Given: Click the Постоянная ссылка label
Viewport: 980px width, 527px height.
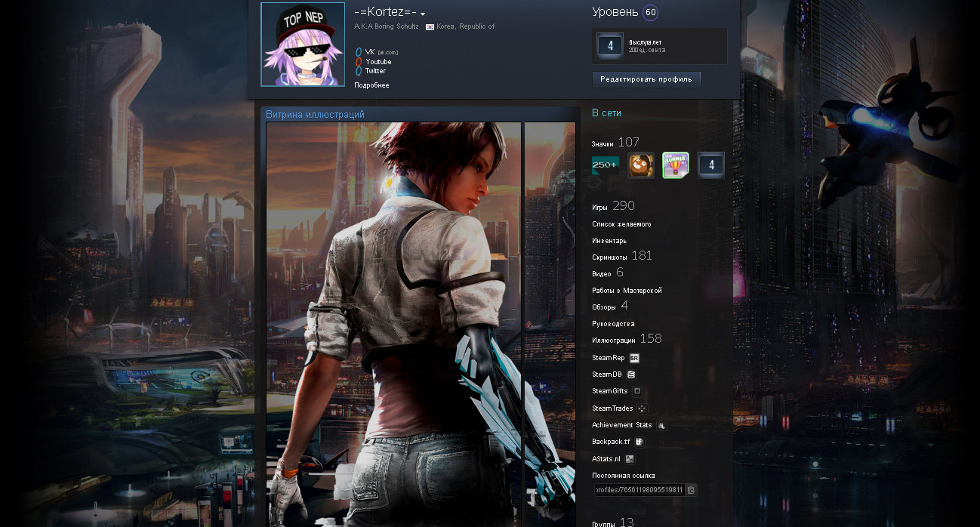Looking at the screenshot, I should [x=624, y=476].
